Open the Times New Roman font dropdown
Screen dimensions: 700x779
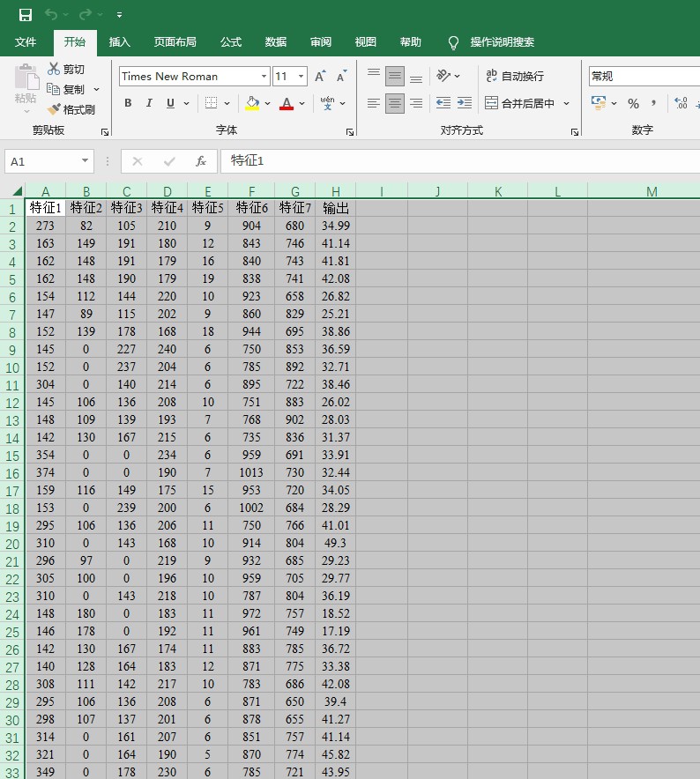point(264,77)
